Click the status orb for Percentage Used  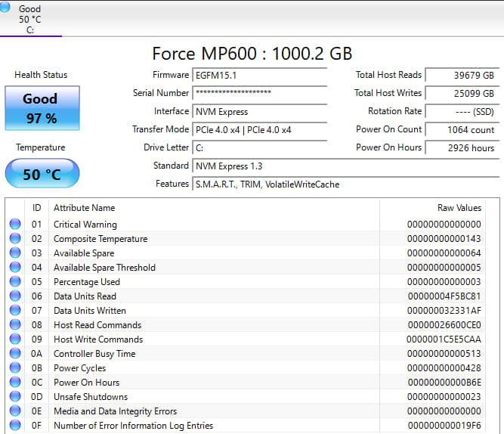pyautogui.click(x=15, y=281)
